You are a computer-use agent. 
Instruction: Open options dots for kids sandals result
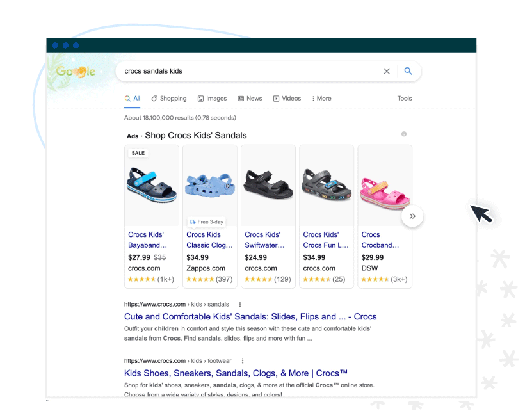pyautogui.click(x=239, y=304)
